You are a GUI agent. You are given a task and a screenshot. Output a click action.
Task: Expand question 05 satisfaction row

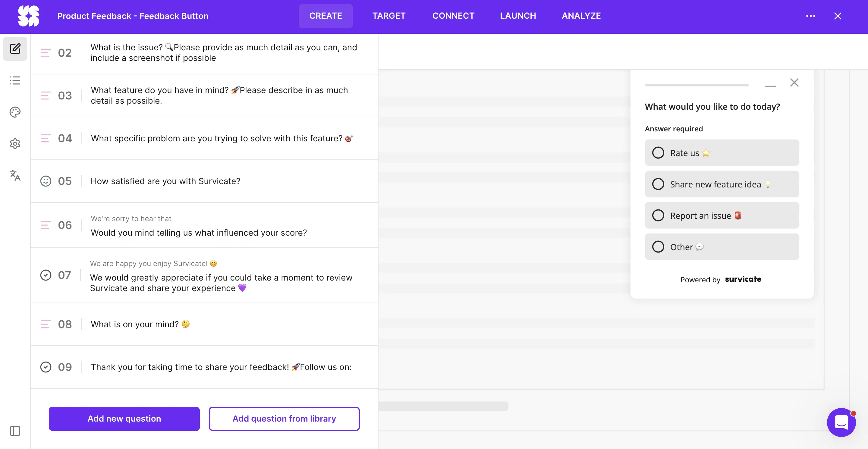pos(165,181)
